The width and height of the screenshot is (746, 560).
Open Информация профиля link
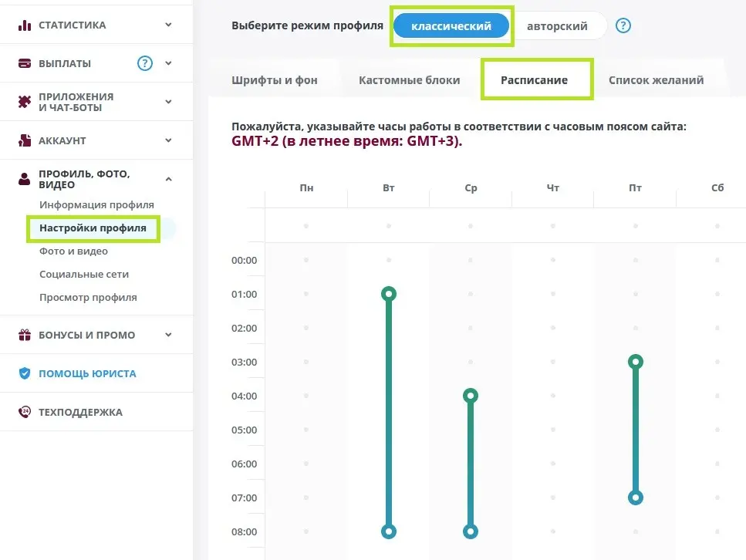96,204
